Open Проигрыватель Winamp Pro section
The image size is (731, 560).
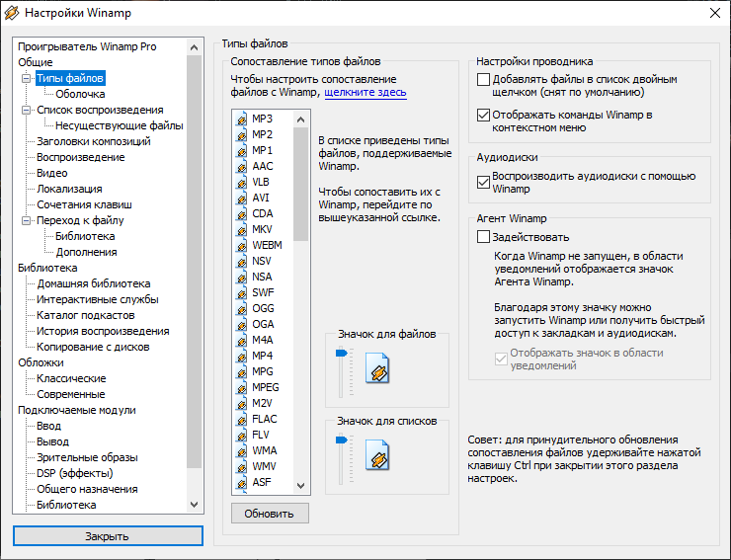[87, 46]
